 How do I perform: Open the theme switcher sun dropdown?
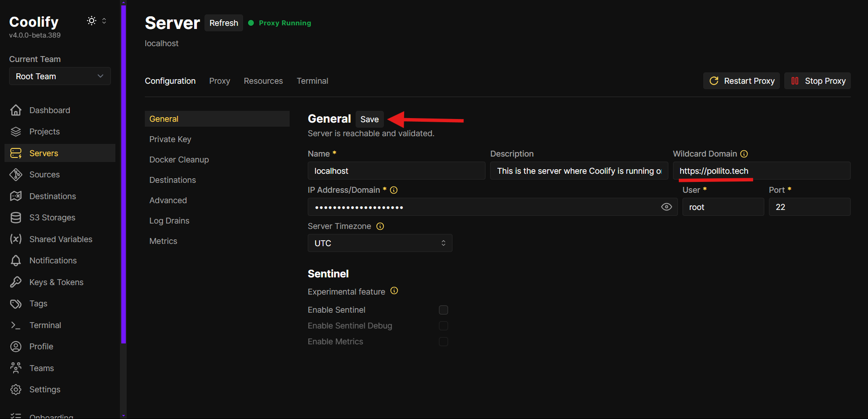97,21
